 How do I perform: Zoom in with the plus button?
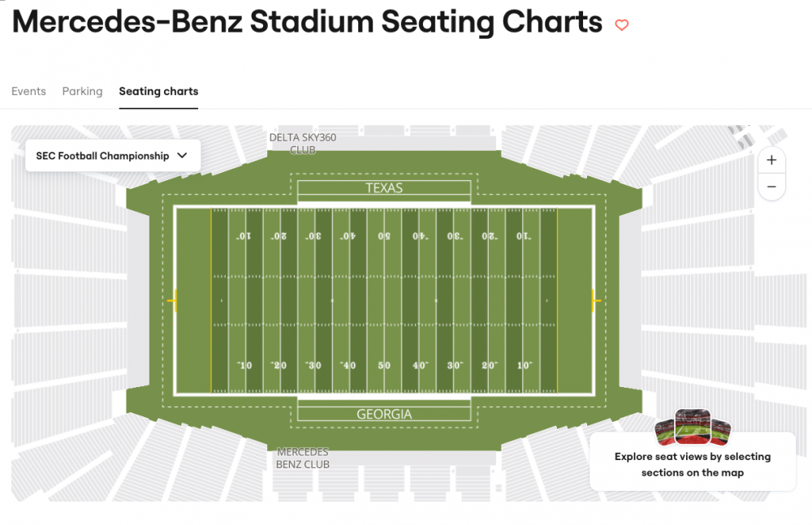point(771,161)
